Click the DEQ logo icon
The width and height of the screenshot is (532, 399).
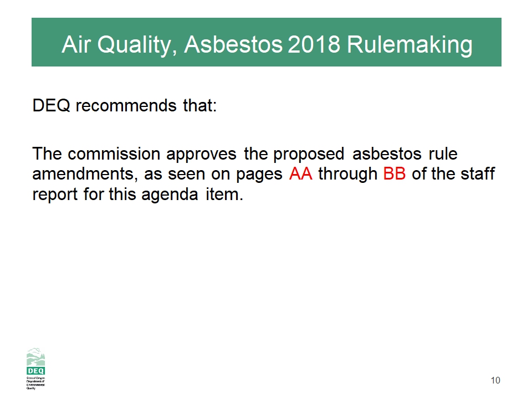(36, 370)
